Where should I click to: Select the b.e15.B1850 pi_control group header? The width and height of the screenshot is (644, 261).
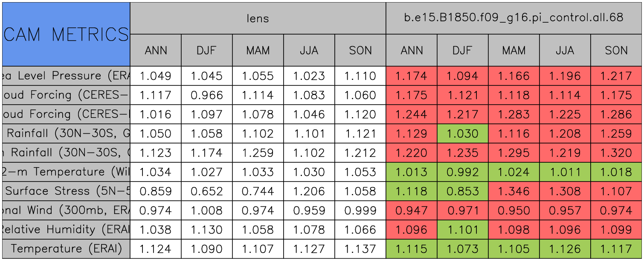click(513, 18)
